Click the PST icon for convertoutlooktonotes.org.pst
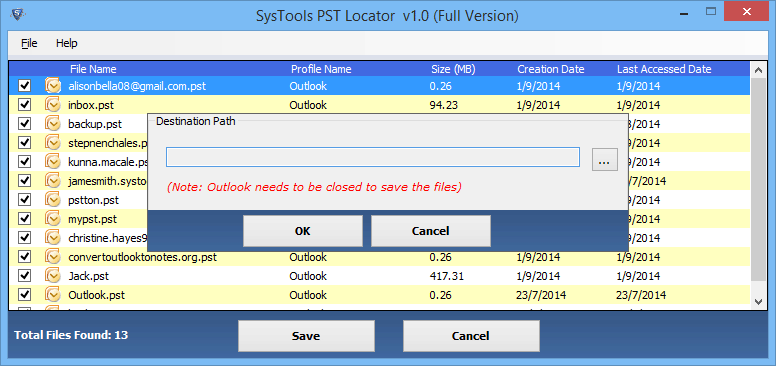 coord(53,257)
